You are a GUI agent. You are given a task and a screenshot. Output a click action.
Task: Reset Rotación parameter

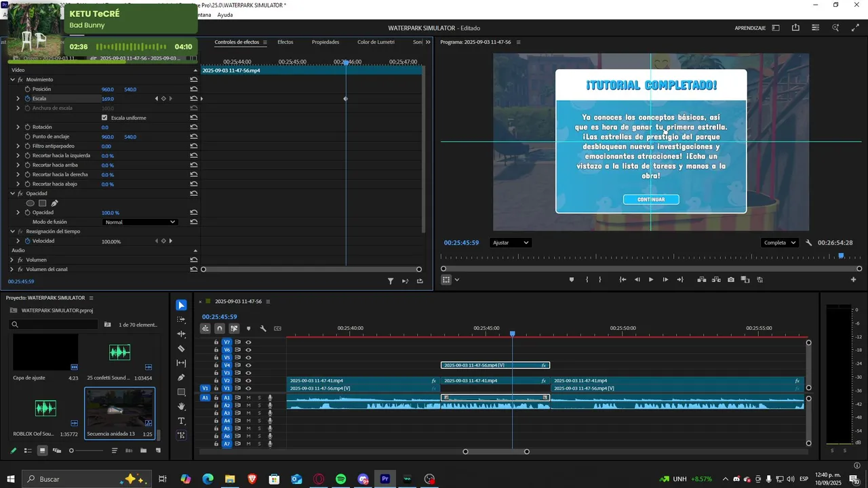tap(194, 127)
